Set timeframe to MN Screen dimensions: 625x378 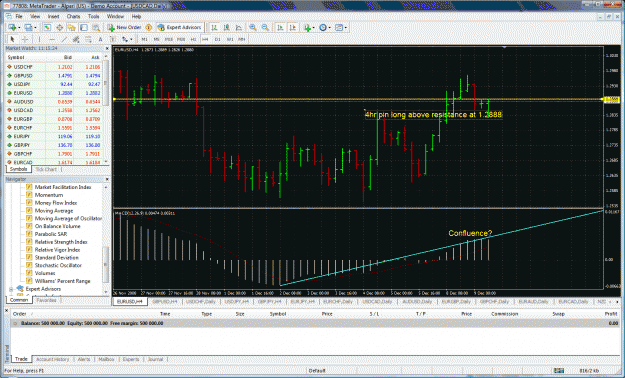coord(242,39)
